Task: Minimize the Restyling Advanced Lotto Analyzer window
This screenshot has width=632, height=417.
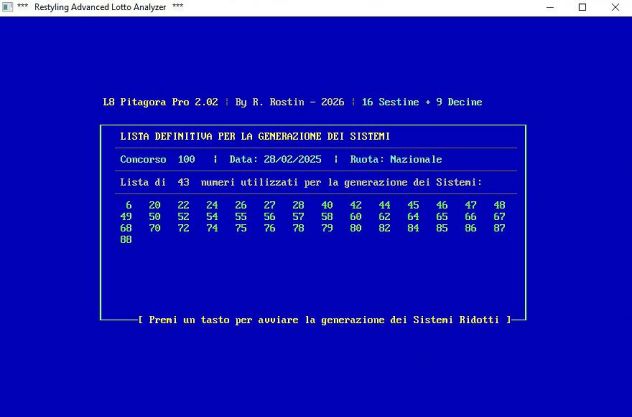Action: 550,7
